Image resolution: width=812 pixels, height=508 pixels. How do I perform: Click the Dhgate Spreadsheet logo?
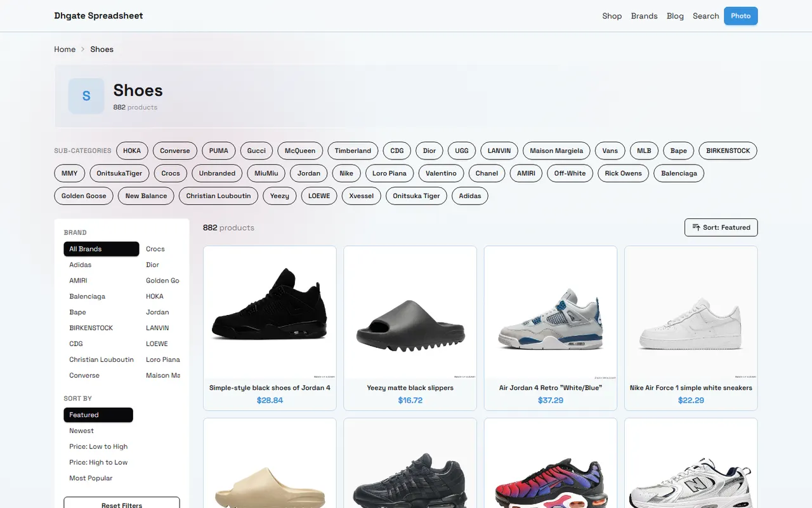tap(98, 16)
